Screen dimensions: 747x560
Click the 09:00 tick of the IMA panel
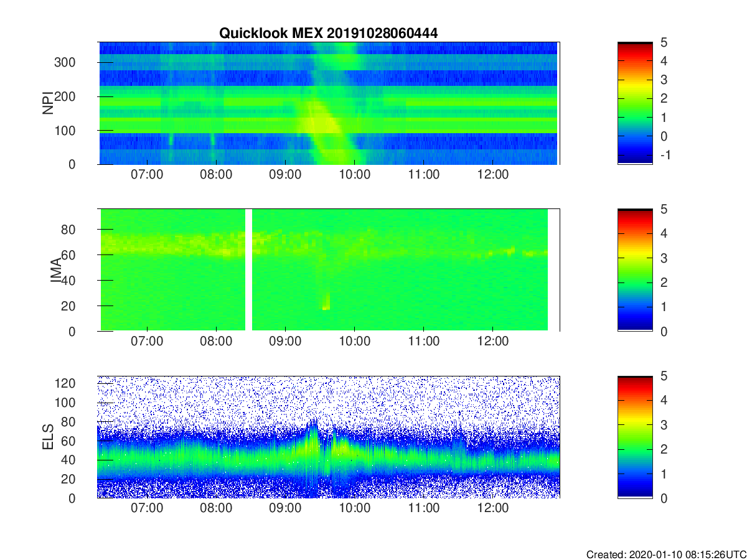coord(285,342)
